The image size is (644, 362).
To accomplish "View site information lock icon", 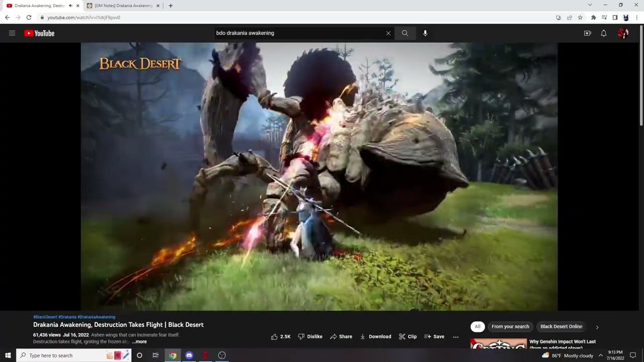I will tap(42, 18).
